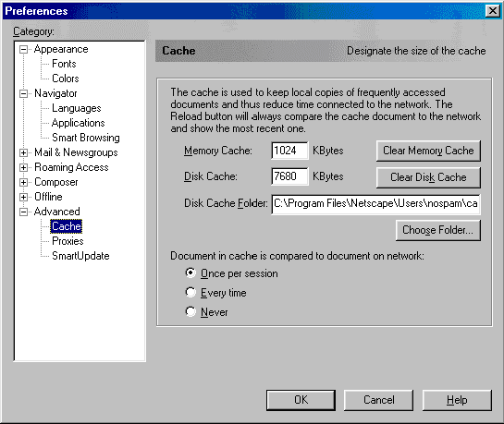Expand the Composer category

tap(23, 182)
